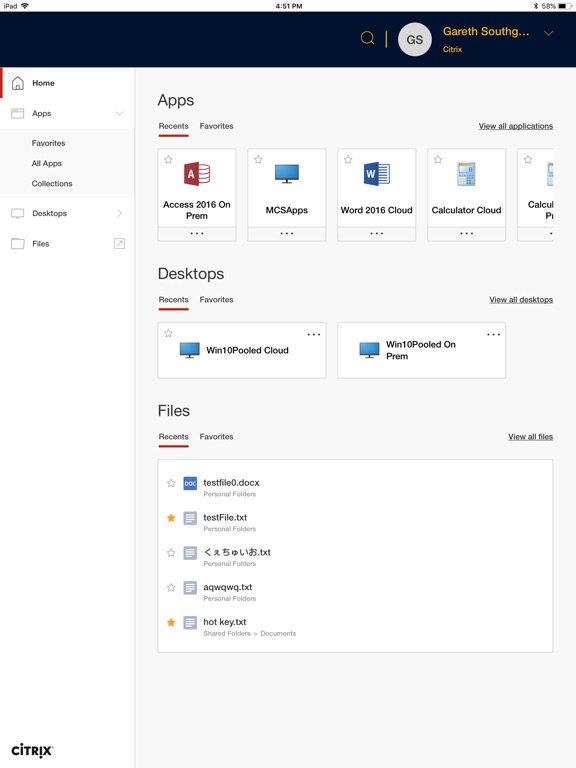
Task: Click the View all files link
Action: tap(530, 436)
